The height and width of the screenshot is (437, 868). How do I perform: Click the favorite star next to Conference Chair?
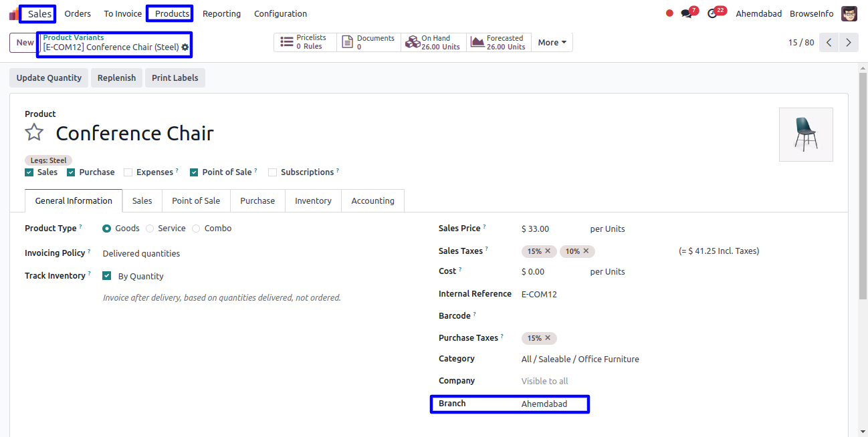coord(34,132)
